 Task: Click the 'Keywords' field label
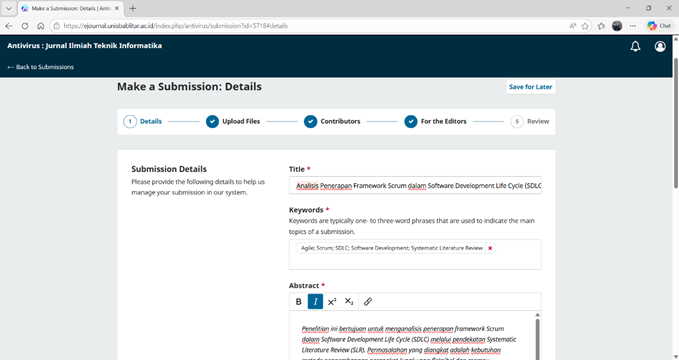[x=306, y=210]
